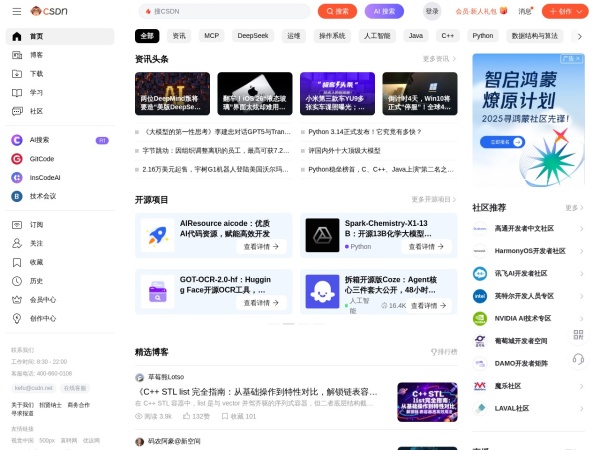Click NVIDIA AI技术专区 logo icon
600x450 pixels.
(x=480, y=318)
